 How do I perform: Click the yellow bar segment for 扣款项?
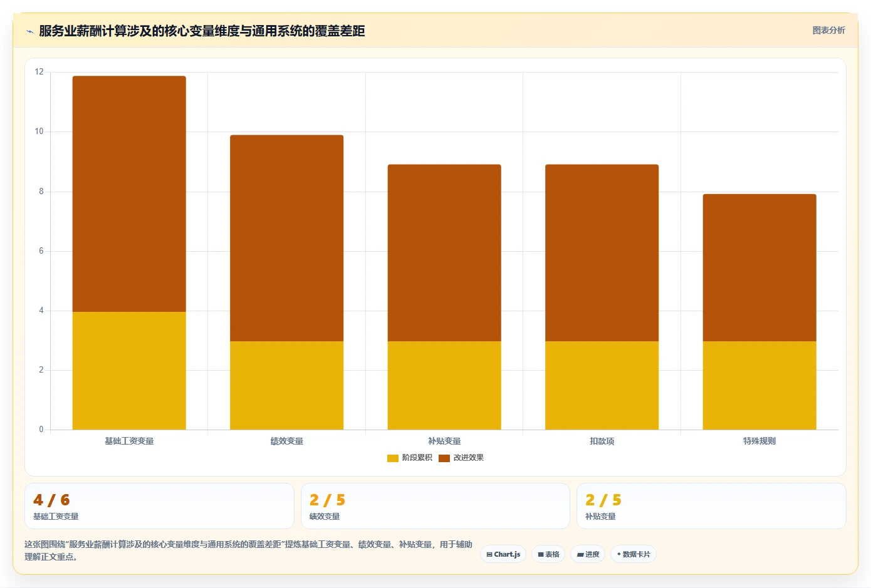pos(602,385)
